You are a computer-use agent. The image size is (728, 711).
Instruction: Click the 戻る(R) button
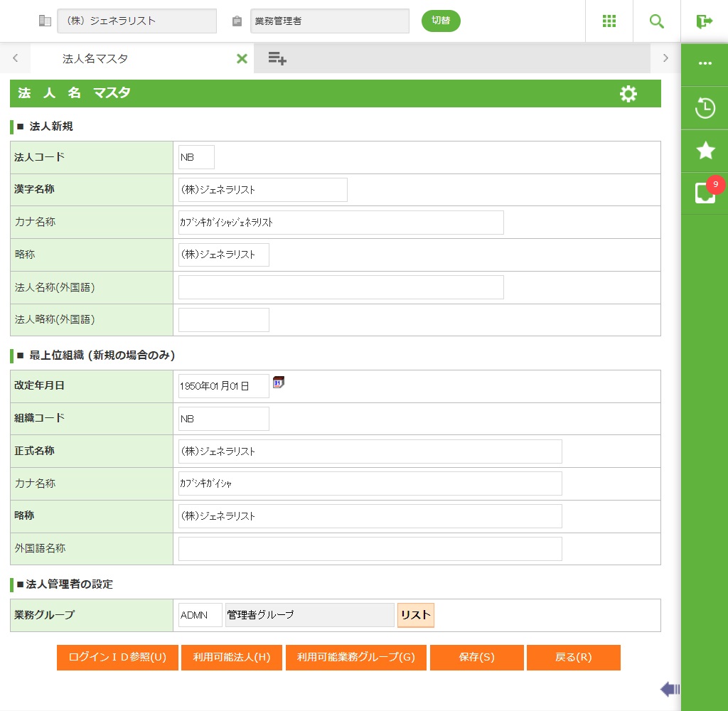(573, 658)
